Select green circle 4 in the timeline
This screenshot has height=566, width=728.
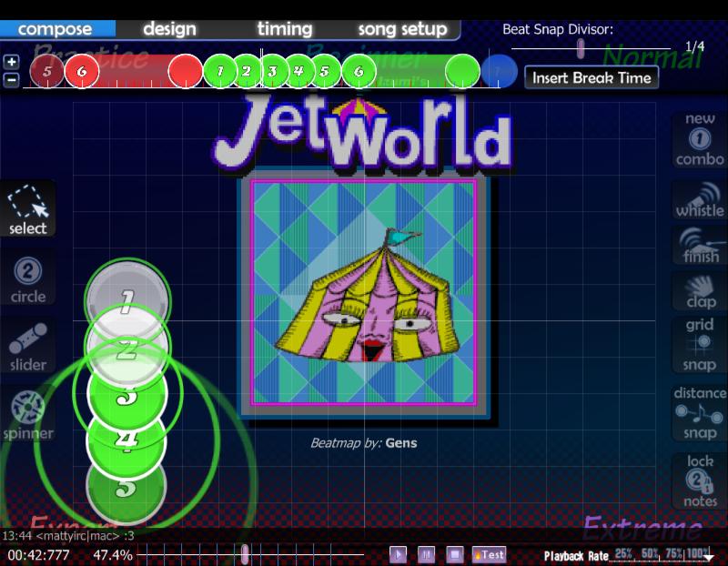click(x=298, y=71)
